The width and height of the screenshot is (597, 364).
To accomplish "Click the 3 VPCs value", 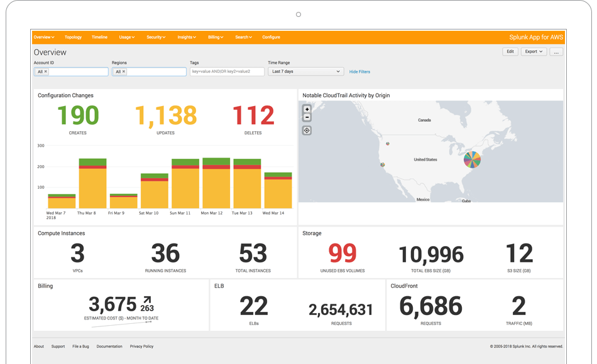I will tap(78, 254).
